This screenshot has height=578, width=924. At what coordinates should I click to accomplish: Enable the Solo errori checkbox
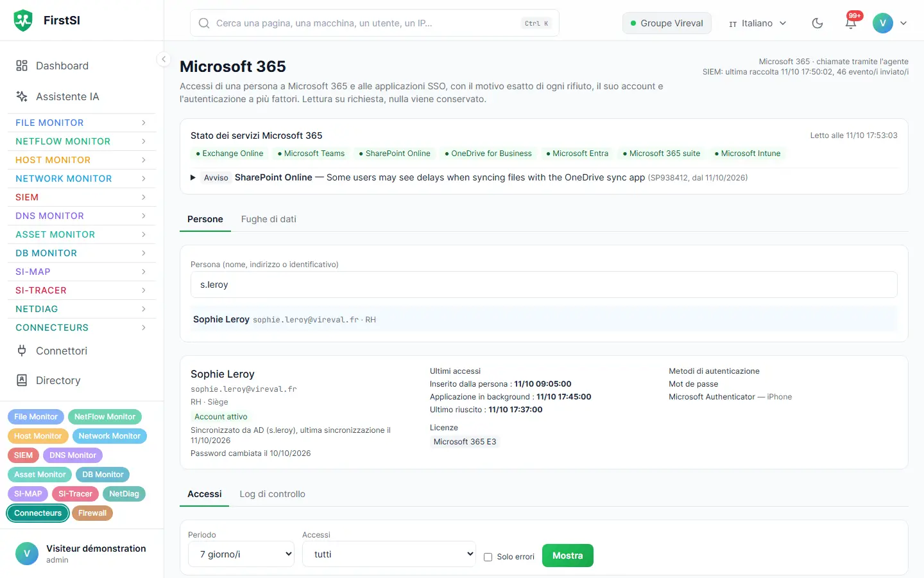pyautogui.click(x=488, y=557)
